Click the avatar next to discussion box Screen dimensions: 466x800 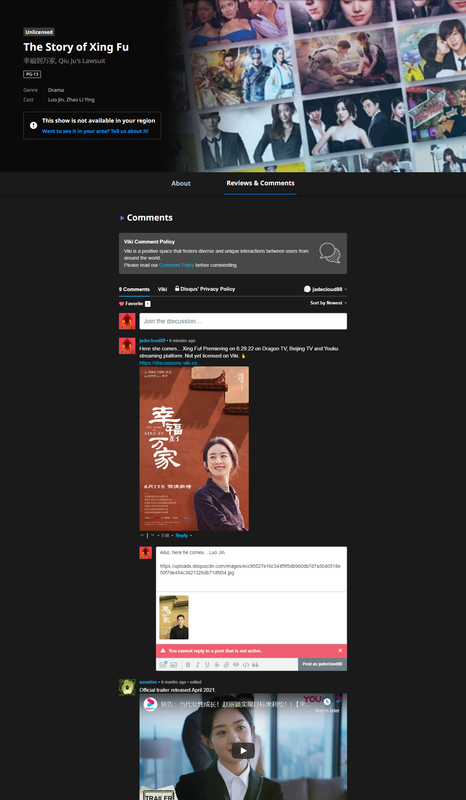[127, 321]
